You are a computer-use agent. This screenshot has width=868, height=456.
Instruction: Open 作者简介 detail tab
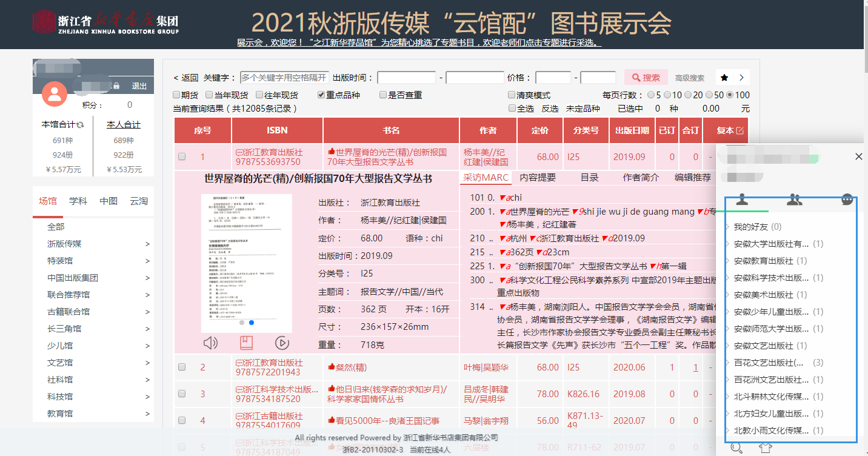pyautogui.click(x=641, y=178)
